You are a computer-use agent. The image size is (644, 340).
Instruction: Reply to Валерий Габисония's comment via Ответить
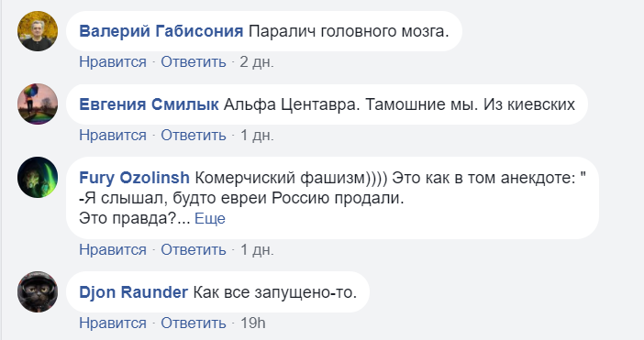pos(193,62)
